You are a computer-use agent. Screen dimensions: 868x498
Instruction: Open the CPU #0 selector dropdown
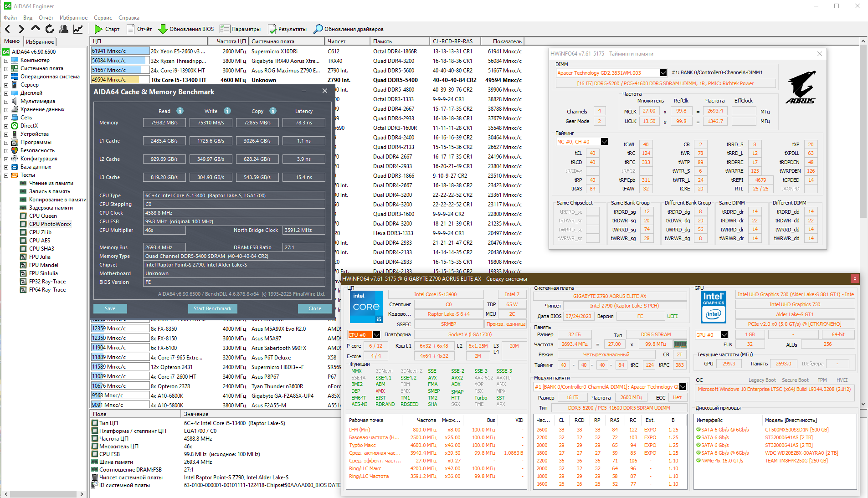[x=376, y=335]
